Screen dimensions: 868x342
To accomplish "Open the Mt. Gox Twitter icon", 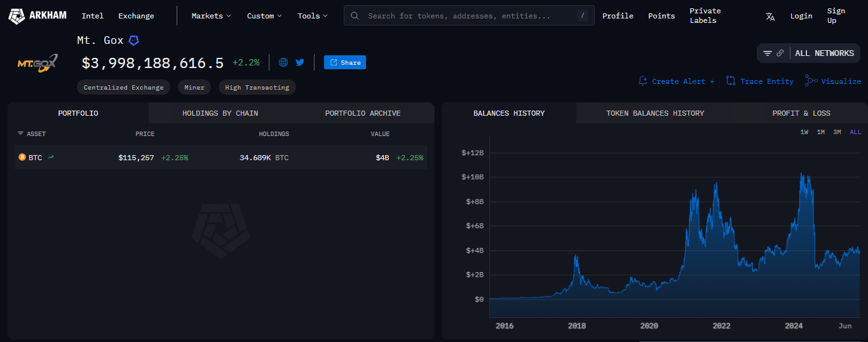I will (x=300, y=62).
